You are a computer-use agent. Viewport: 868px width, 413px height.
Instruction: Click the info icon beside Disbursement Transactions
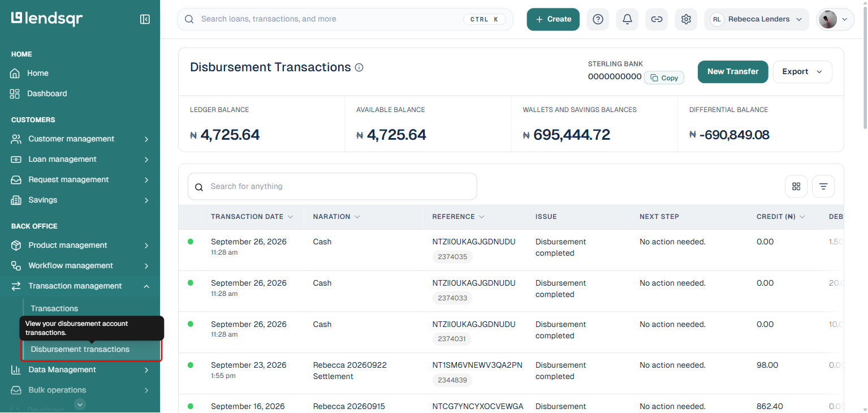coord(359,67)
